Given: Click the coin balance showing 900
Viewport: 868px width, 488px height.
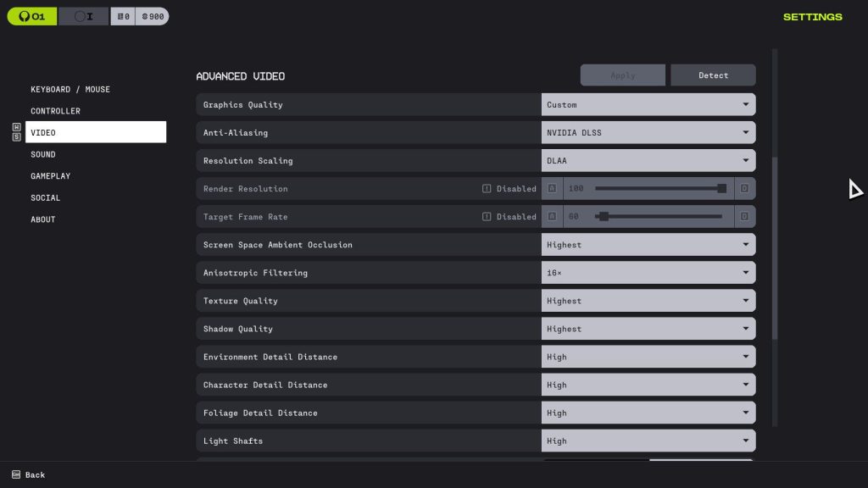Looking at the screenshot, I should point(152,16).
